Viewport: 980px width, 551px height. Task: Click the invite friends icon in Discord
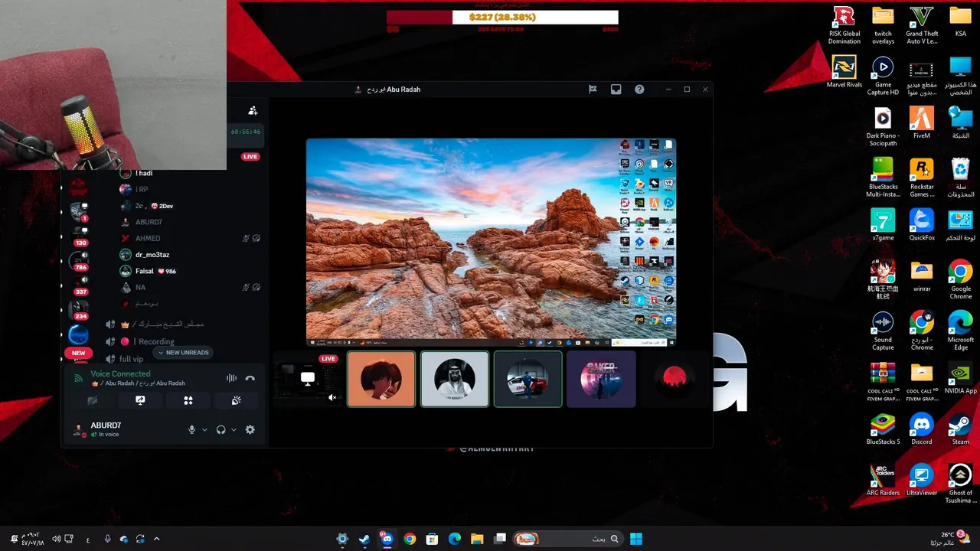click(x=253, y=111)
